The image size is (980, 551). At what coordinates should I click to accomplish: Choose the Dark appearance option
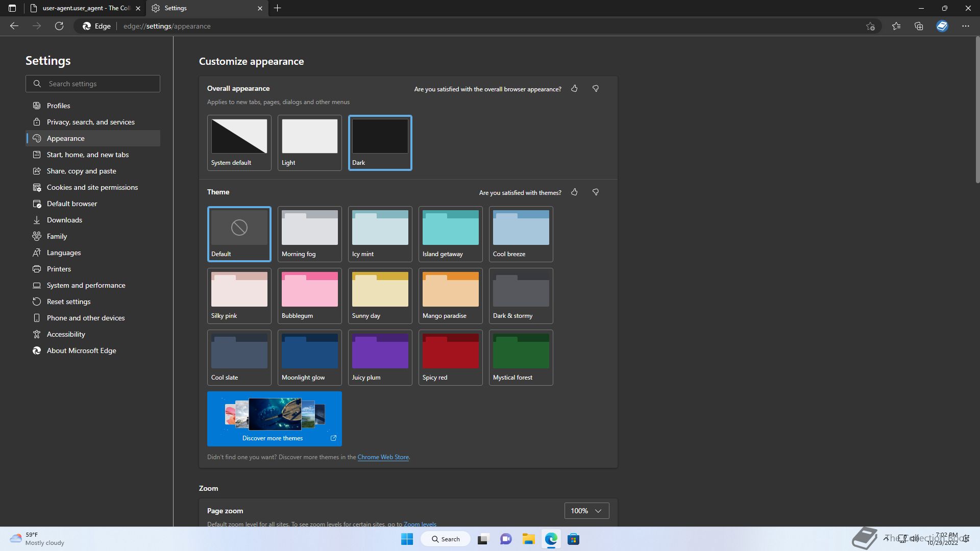(380, 142)
